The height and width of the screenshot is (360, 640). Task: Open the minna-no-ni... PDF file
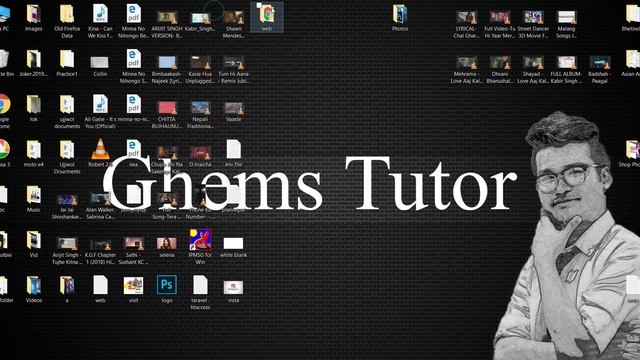coord(133,104)
